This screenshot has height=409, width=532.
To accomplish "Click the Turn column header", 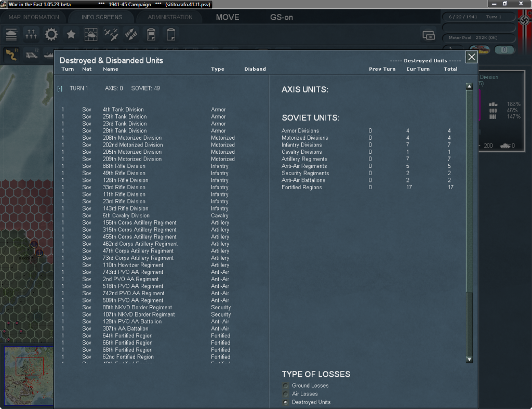I will tap(68, 69).
